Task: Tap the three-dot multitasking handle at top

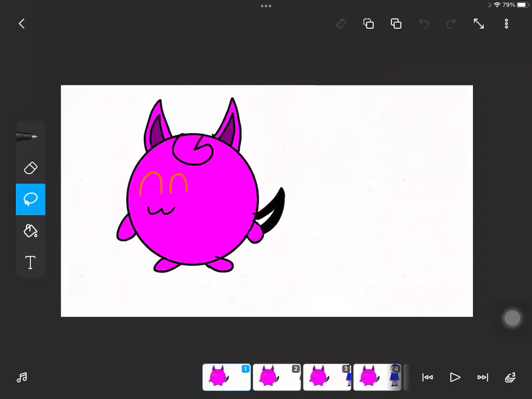Action: click(x=266, y=6)
